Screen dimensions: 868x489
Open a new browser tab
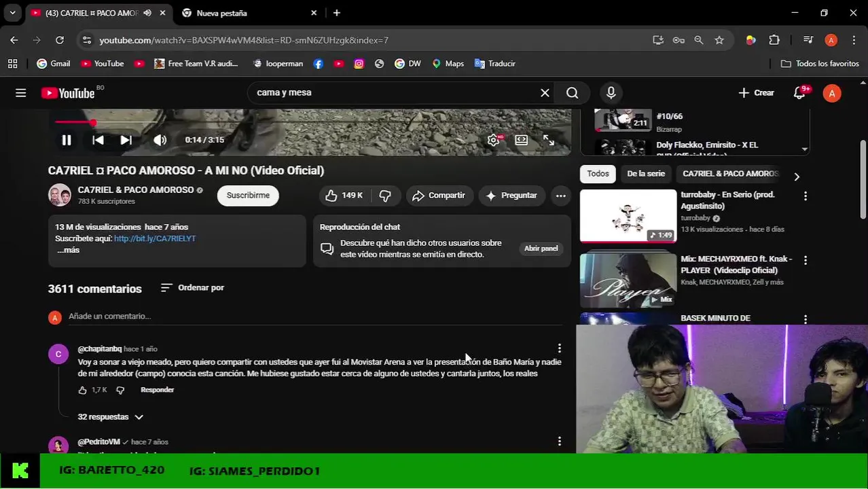[337, 13]
